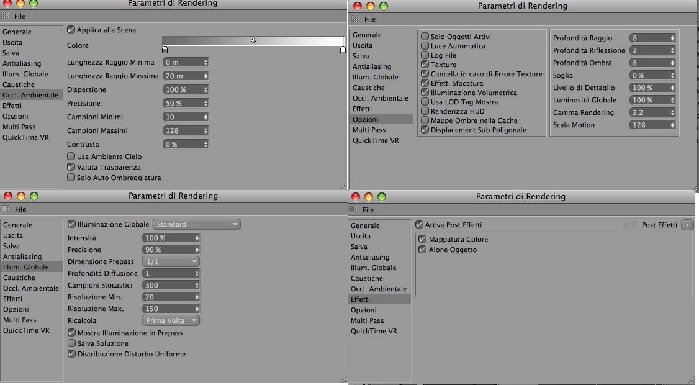Image resolution: width=699 pixels, height=385 pixels.
Task: Select Generale in the Occl. Ambientale window sidebar
Action: pos(17,32)
